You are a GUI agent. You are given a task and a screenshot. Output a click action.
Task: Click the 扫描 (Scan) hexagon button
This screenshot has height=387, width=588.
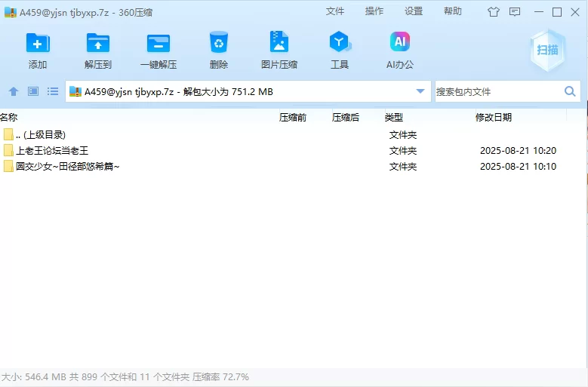coord(547,50)
